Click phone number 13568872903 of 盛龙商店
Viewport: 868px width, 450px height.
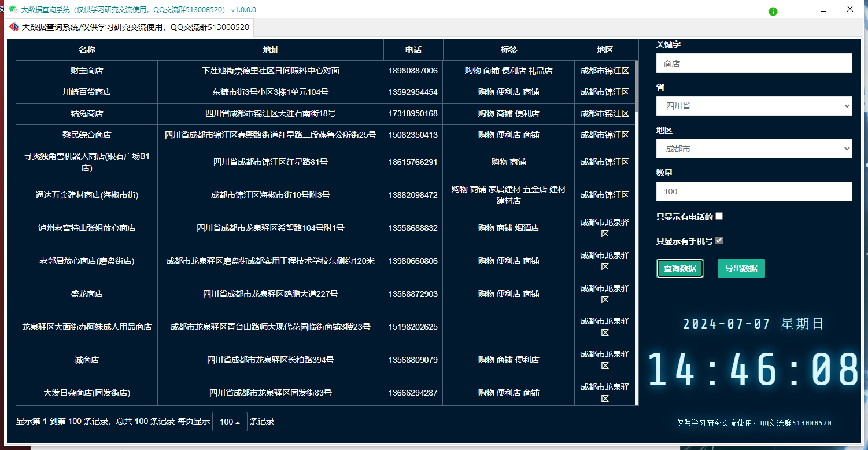point(413,294)
